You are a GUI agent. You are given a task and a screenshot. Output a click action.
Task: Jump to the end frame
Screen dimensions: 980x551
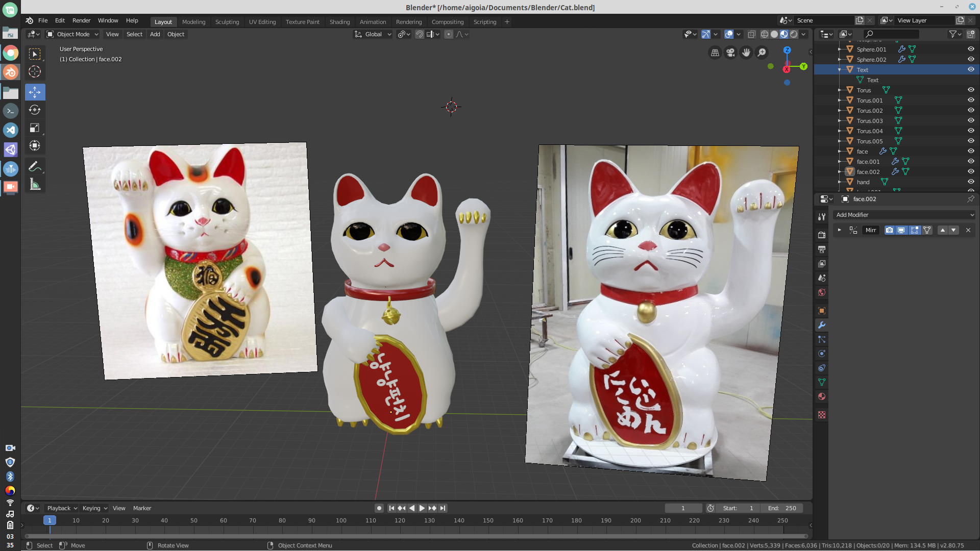point(443,508)
